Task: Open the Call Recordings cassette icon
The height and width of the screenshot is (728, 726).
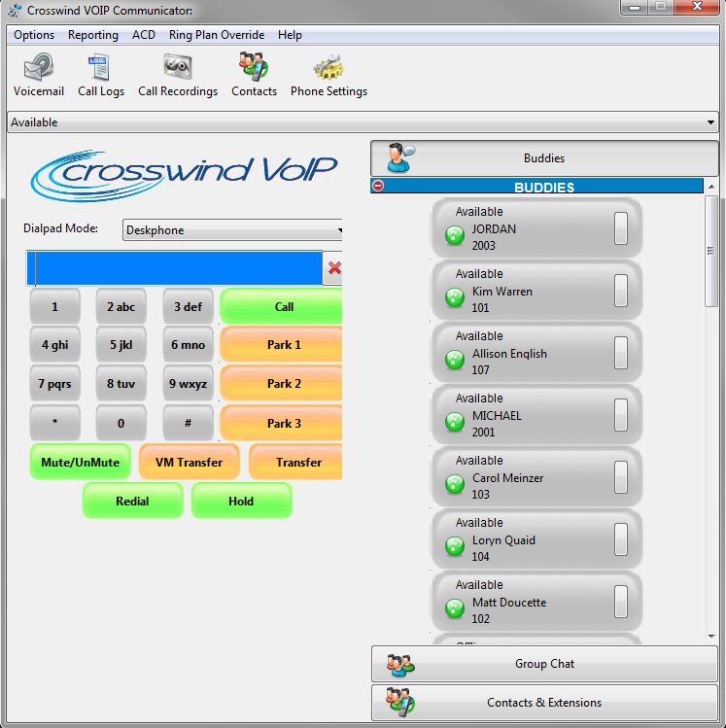Action: pyautogui.click(x=177, y=69)
